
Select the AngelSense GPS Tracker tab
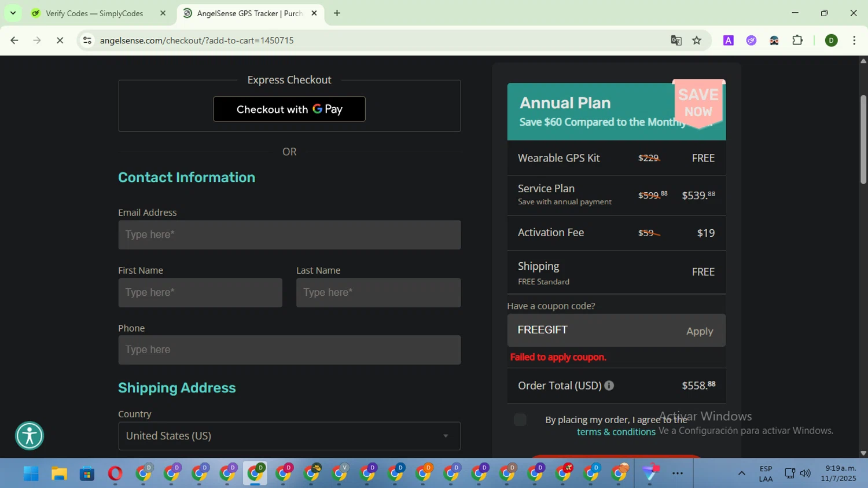point(249,13)
